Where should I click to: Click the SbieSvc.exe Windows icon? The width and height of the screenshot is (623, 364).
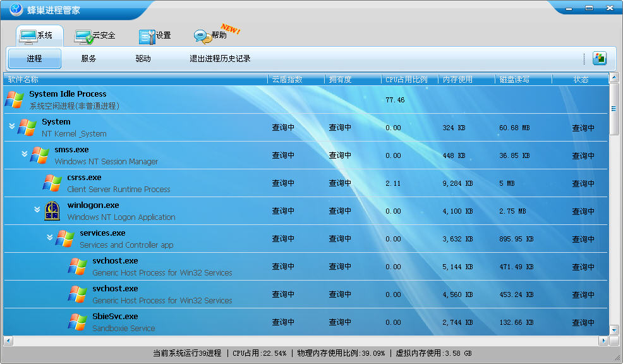78,322
